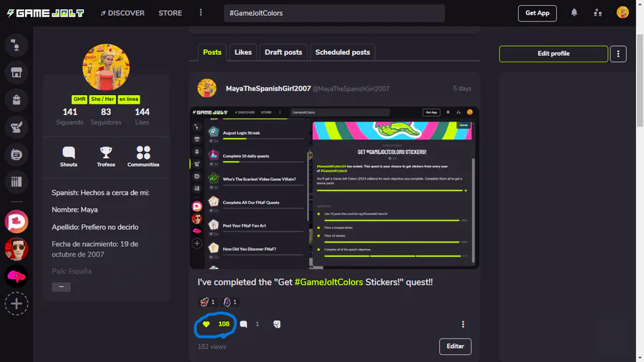Open profile options menu beside Edit profile

[x=618, y=54]
